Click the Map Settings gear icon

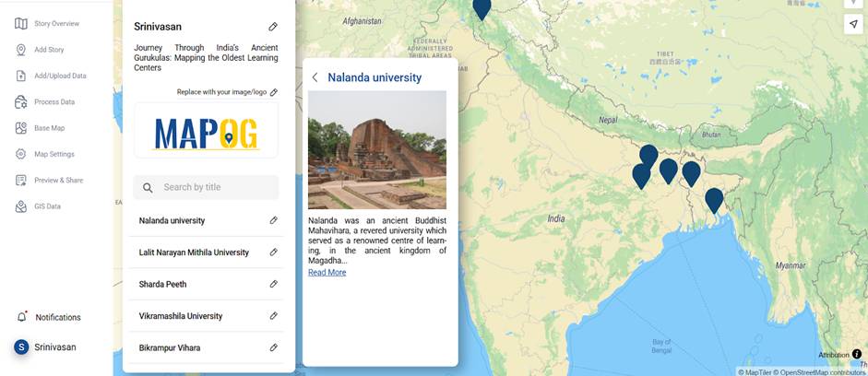(x=21, y=154)
